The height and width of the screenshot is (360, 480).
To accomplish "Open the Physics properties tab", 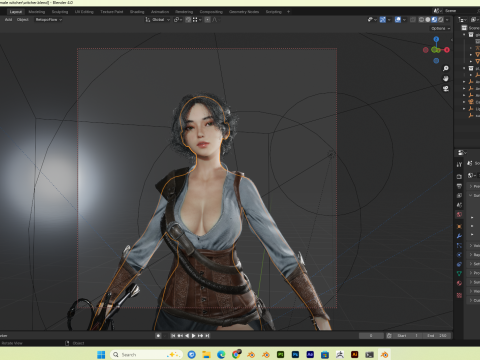I will pyautogui.click(x=459, y=255).
